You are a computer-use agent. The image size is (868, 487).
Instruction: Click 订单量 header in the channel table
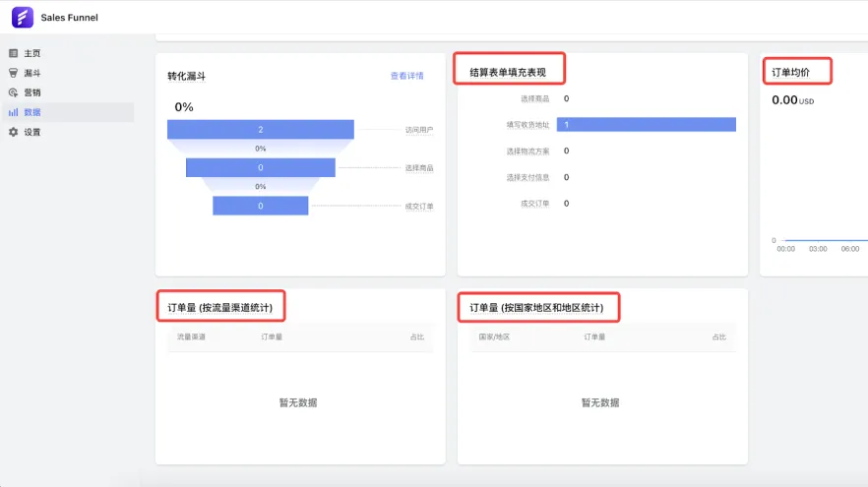[272, 336]
